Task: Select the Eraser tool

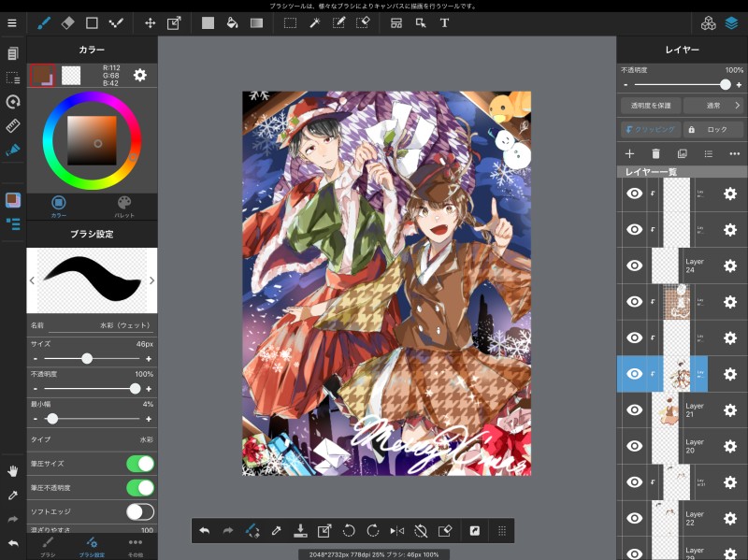Action: click(67, 22)
